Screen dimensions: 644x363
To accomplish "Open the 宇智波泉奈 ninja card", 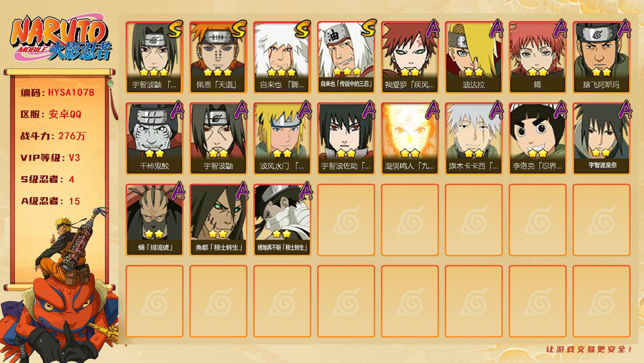I will coord(601,139).
